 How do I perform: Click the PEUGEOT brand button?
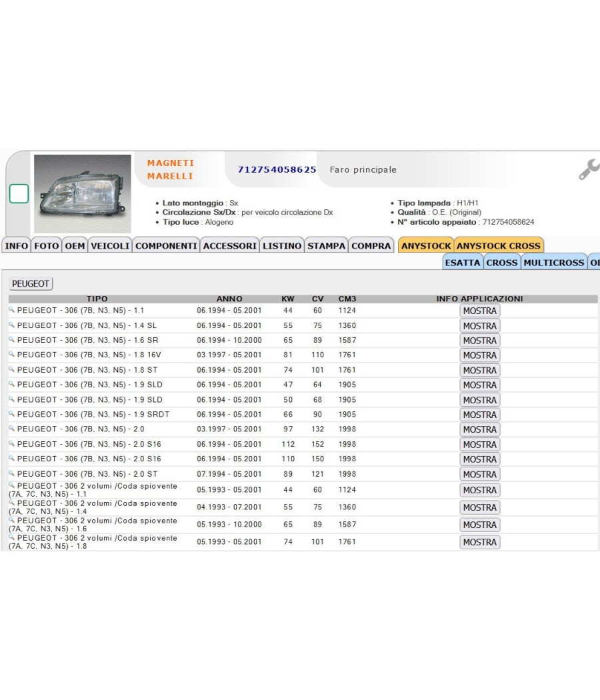pyautogui.click(x=31, y=283)
